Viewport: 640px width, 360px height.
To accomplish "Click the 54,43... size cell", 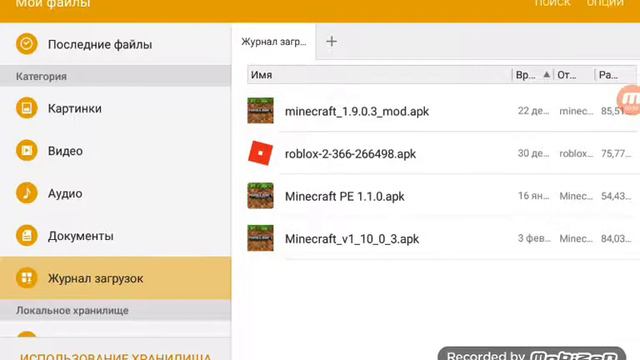I will tap(616, 196).
